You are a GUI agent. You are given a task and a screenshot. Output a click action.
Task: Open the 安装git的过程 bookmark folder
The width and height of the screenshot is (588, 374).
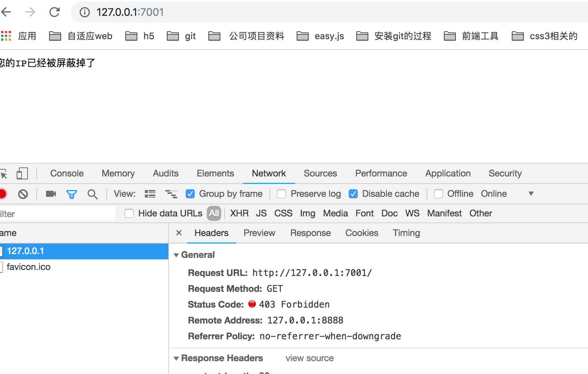tap(394, 36)
